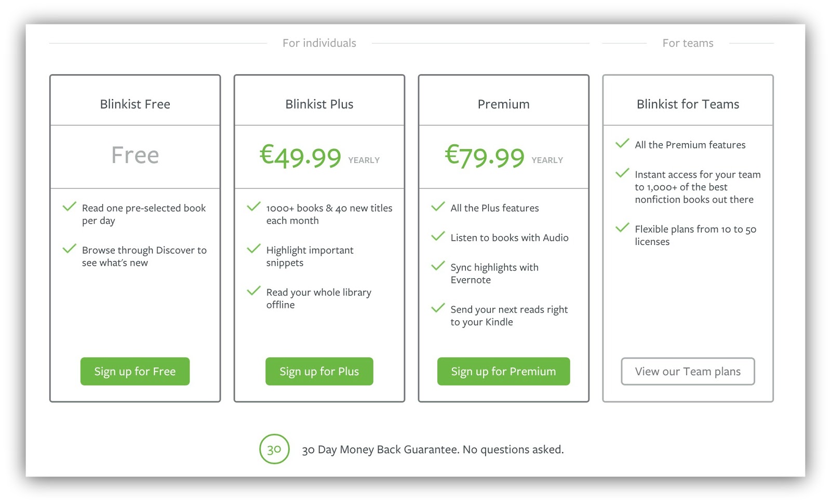
Task: Click checkmark beside Read your whole library offline
Action: click(x=254, y=291)
